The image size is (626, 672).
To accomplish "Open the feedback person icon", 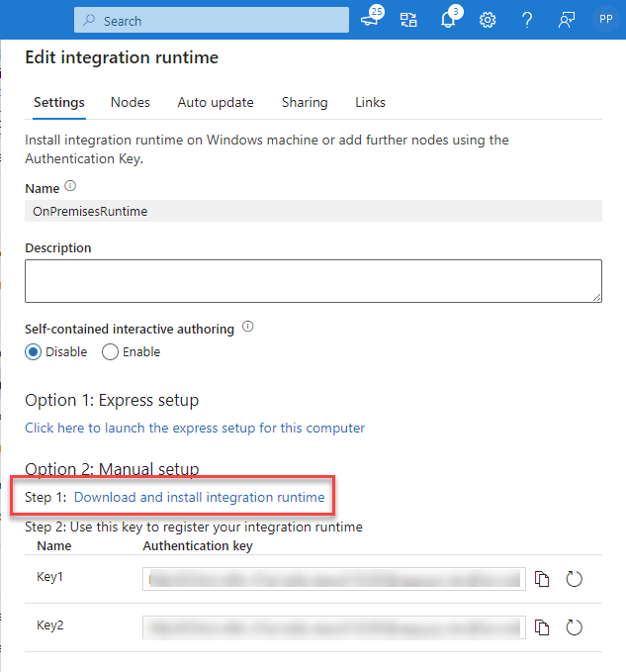I will 566,20.
